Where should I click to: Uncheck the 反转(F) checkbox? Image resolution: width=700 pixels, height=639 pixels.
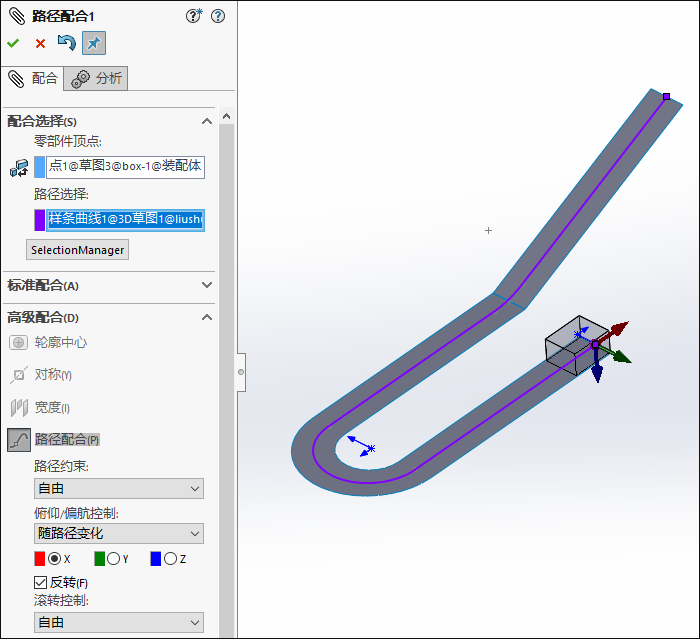pos(41,582)
